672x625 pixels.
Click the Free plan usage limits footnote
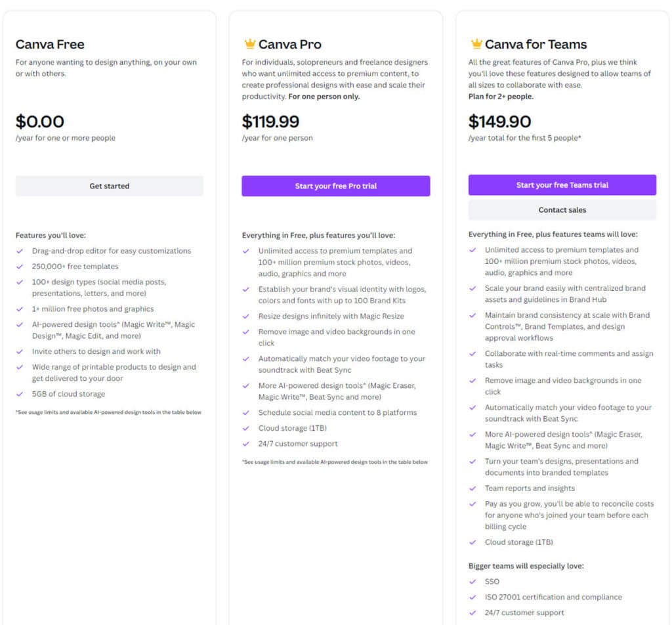[108, 412]
